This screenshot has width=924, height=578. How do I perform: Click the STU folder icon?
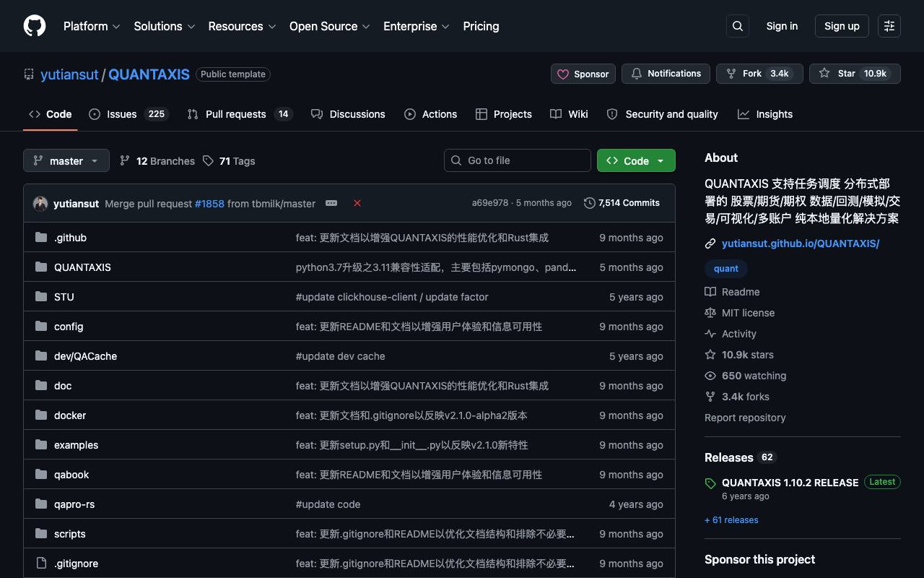click(41, 297)
